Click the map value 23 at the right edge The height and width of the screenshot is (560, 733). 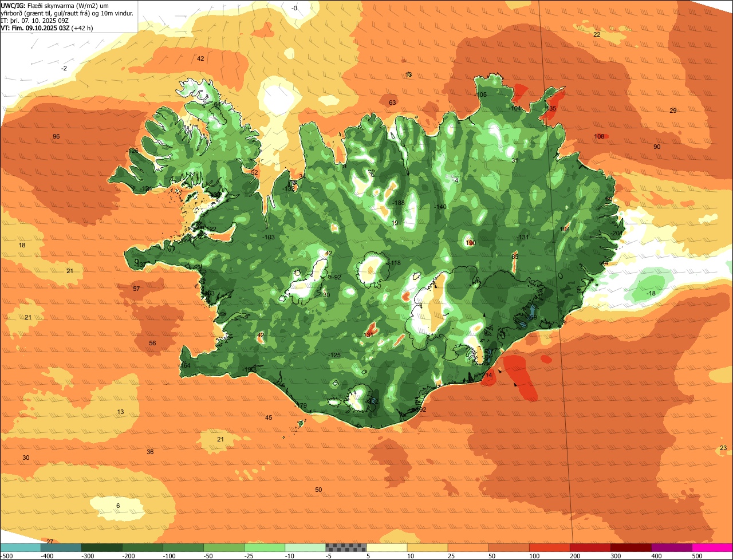pyautogui.click(x=723, y=448)
